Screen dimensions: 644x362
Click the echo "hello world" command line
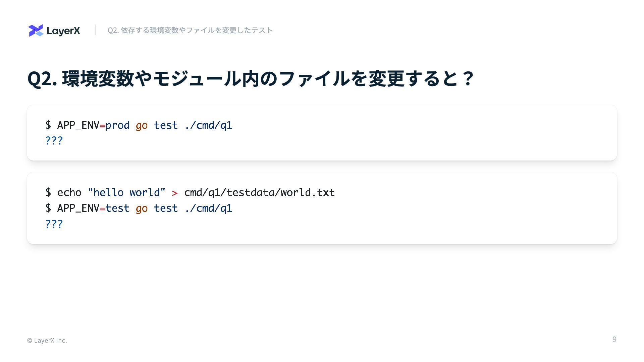click(x=190, y=192)
